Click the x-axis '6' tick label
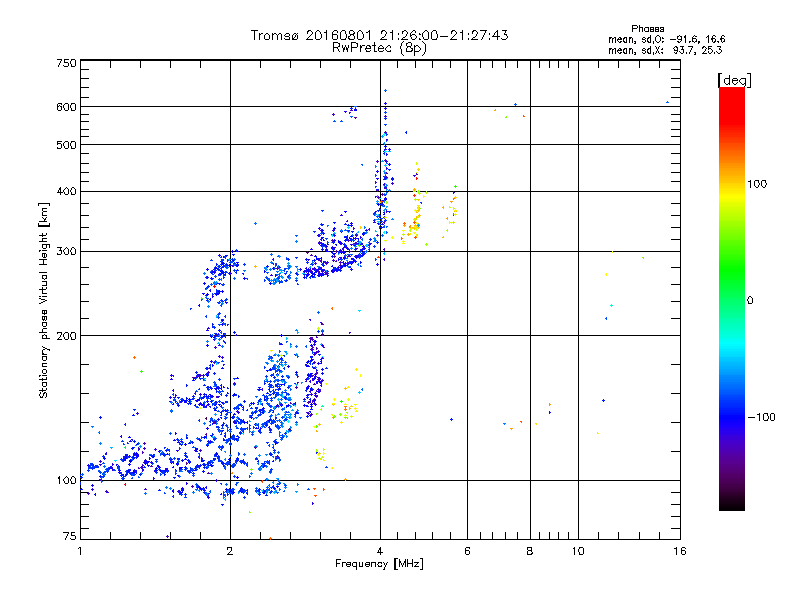This screenshot has height=600, width=800. coord(467,551)
